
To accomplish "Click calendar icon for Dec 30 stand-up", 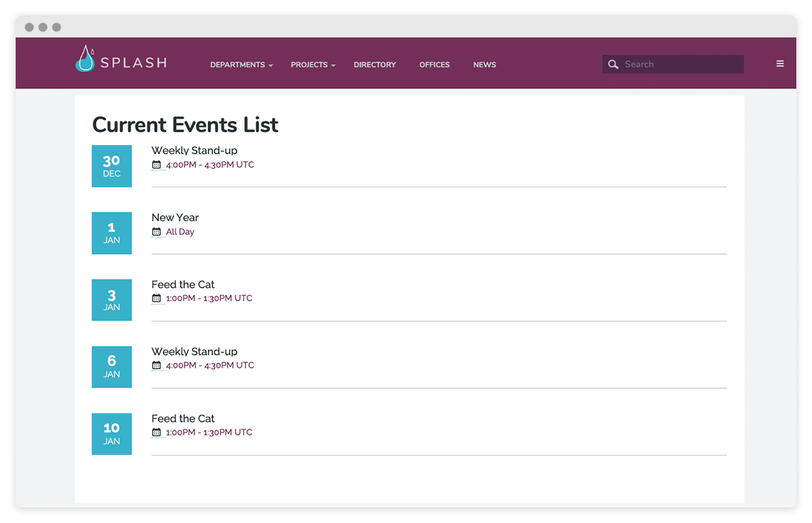I will (x=157, y=165).
